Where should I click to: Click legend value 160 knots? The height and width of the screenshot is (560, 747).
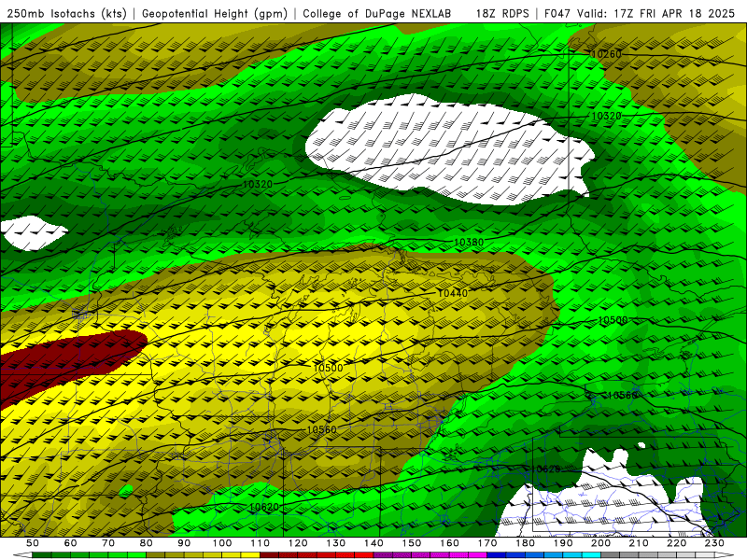(449, 543)
